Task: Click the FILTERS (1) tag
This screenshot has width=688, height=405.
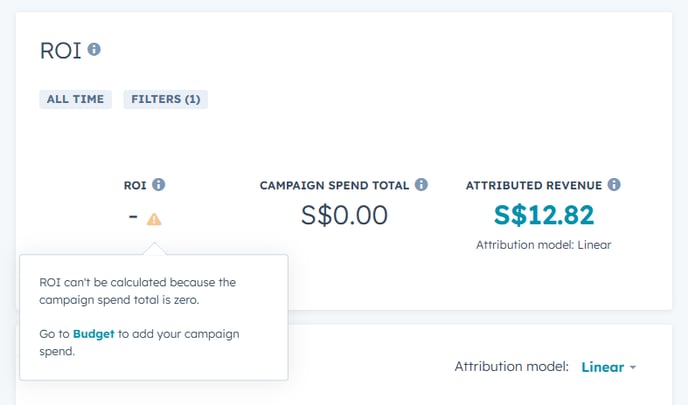Action: [x=166, y=99]
